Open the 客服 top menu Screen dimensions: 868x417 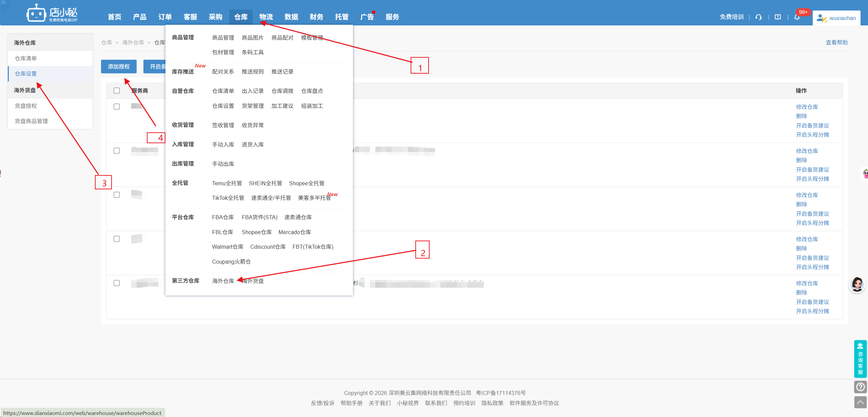point(190,17)
